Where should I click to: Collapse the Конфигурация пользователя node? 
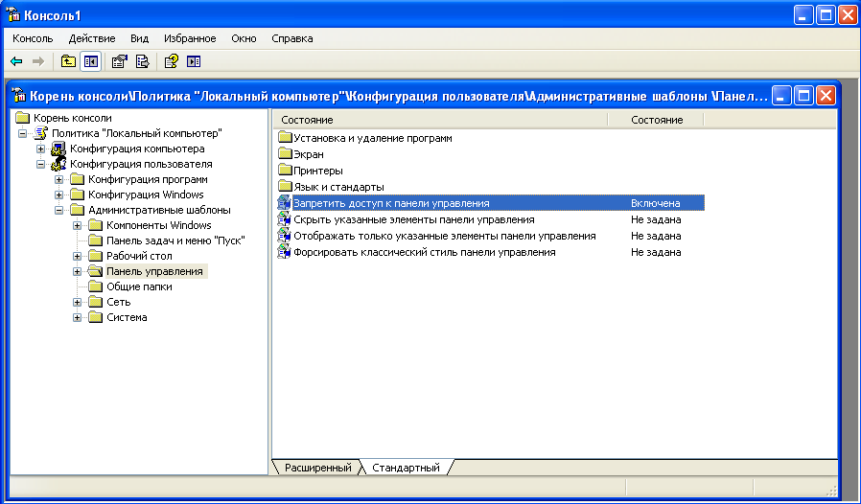pos(40,164)
